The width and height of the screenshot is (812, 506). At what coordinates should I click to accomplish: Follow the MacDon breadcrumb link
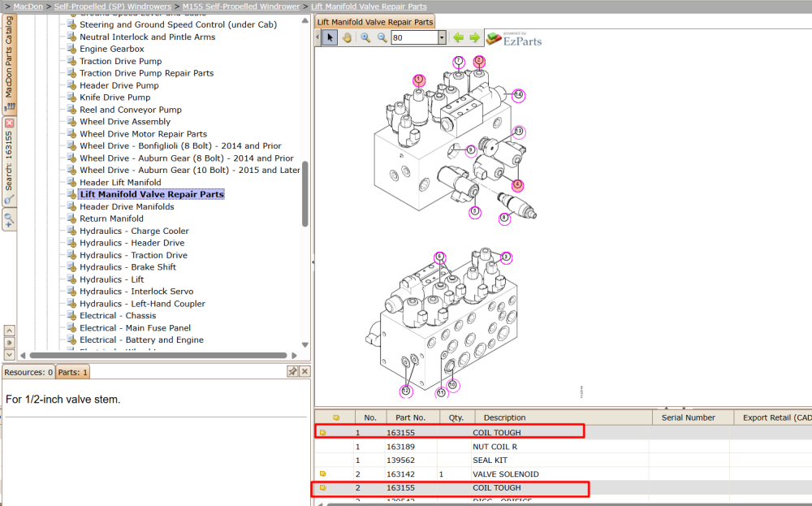[x=28, y=6]
